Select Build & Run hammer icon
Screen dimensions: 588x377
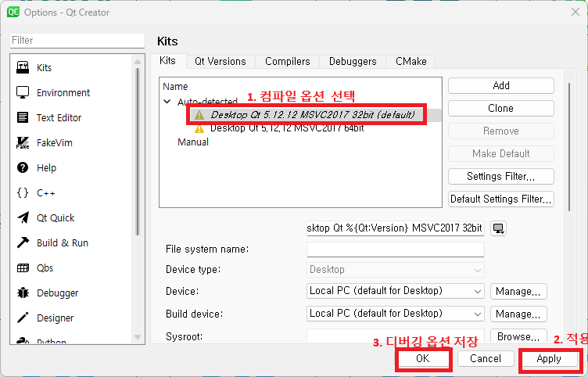click(23, 242)
